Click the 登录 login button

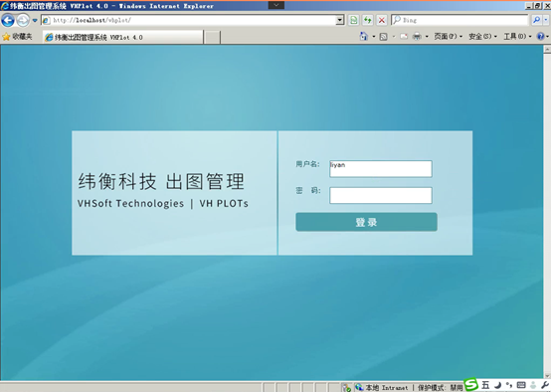[367, 222]
